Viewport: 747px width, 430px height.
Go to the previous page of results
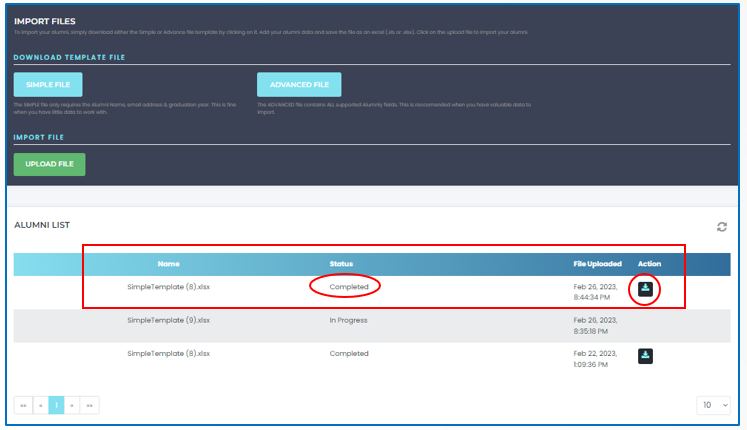pyautogui.click(x=40, y=405)
